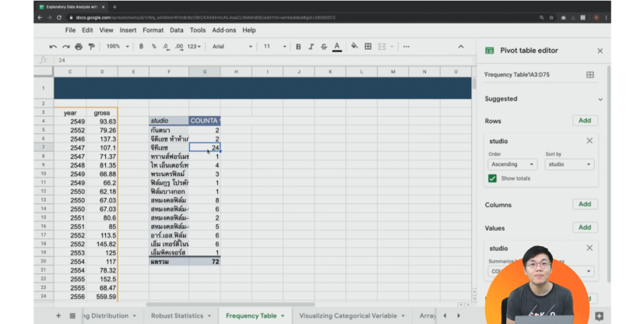Open the text color picker
644x324 pixels.
pos(336,47)
